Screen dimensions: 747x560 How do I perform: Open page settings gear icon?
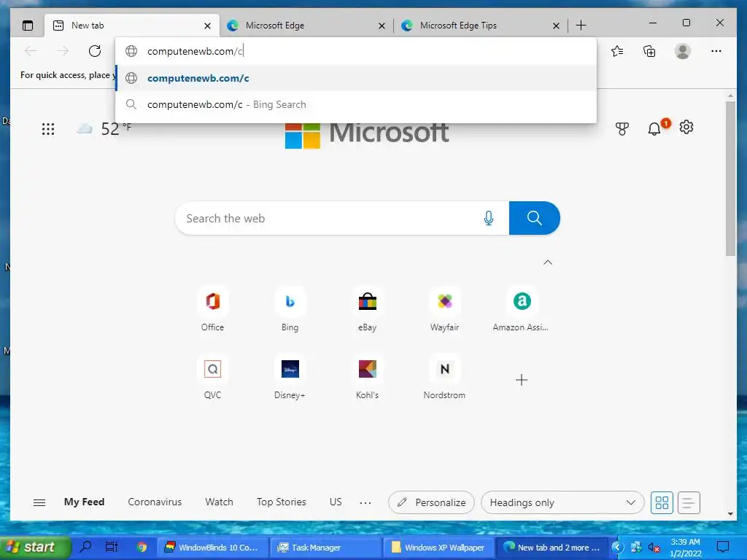686,127
